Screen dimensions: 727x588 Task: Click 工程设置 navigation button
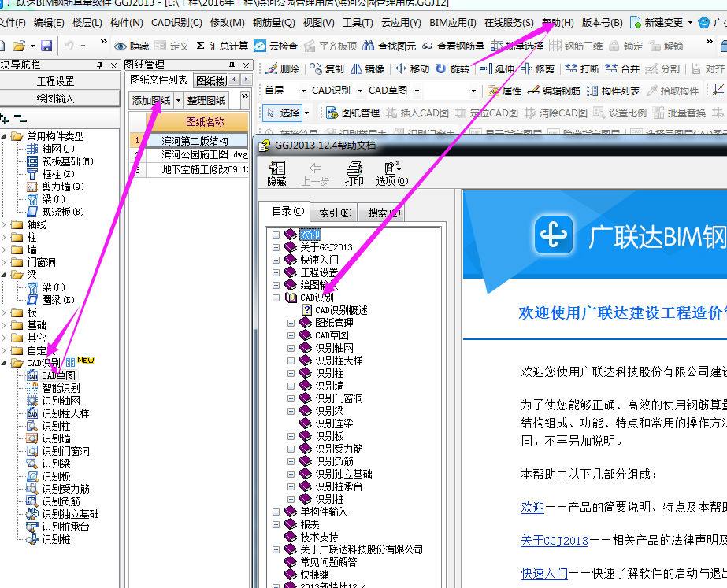point(56,82)
